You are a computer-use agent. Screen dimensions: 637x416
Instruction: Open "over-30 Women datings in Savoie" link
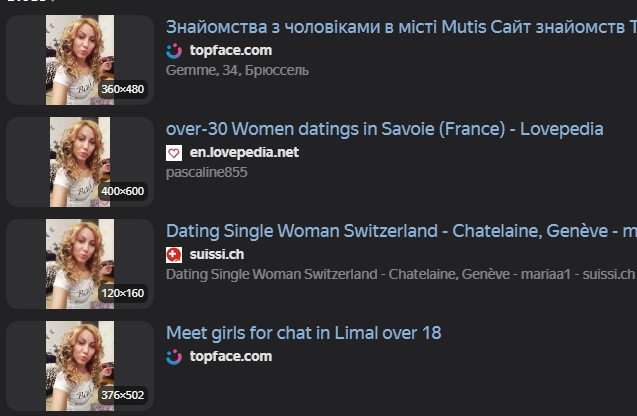pyautogui.click(x=384, y=129)
